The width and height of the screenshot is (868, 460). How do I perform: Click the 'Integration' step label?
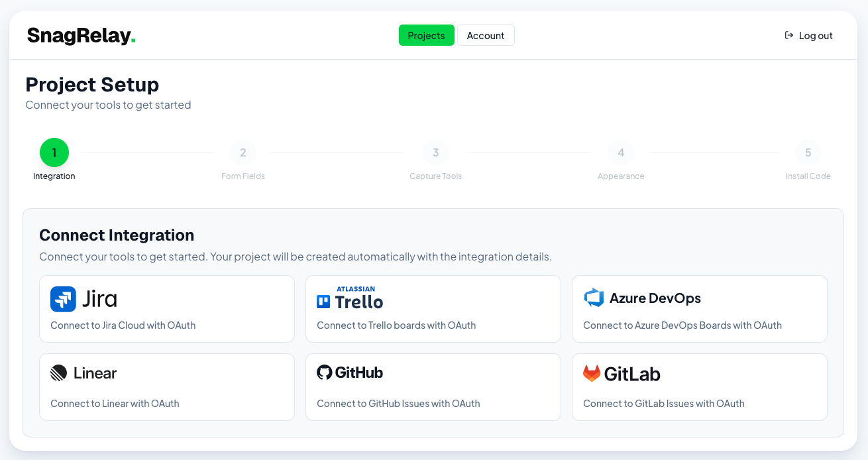[54, 176]
